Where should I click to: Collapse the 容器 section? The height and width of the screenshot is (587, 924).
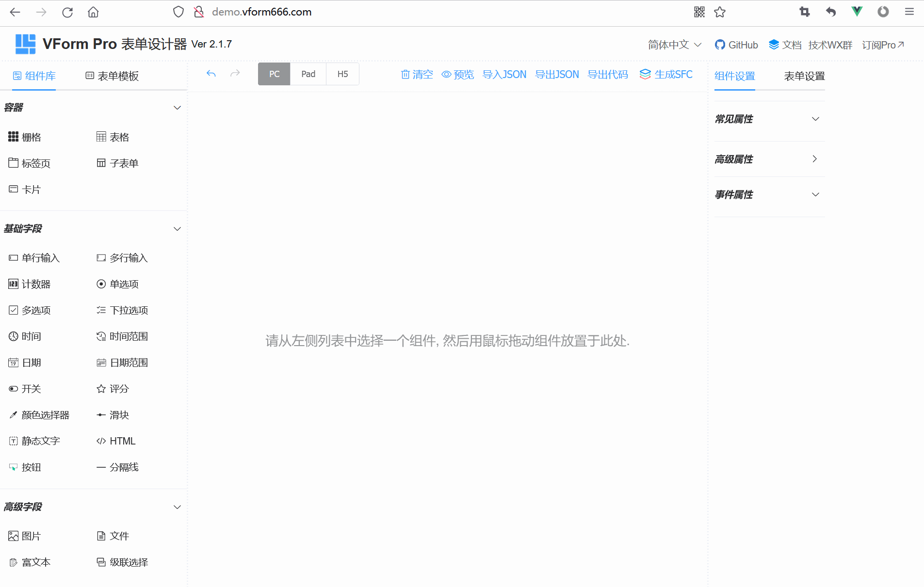point(178,108)
